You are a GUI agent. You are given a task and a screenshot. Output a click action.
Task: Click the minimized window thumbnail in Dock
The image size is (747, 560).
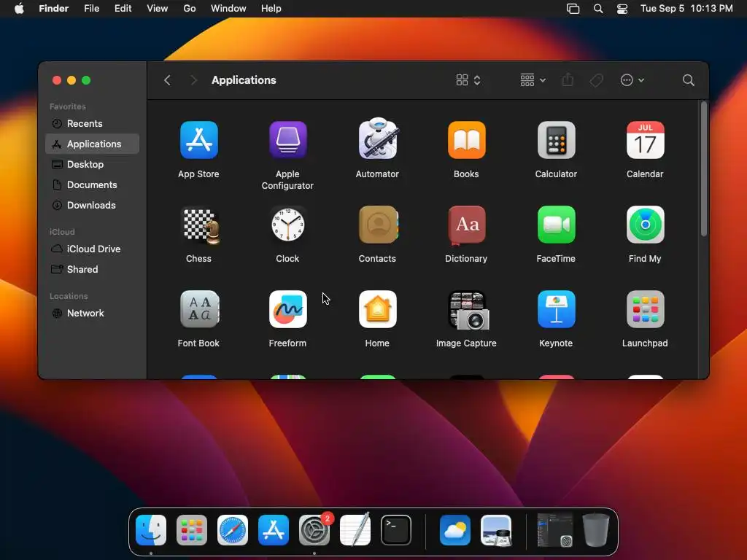(555, 530)
